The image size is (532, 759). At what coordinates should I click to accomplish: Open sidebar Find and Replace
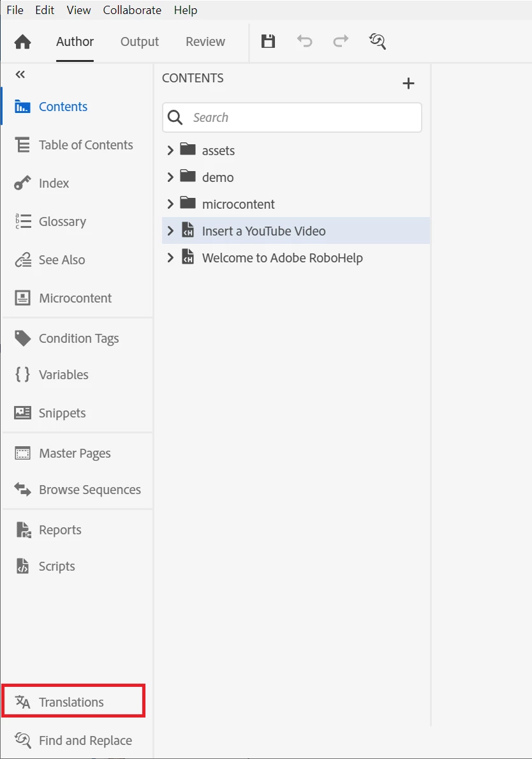pyautogui.click(x=77, y=740)
